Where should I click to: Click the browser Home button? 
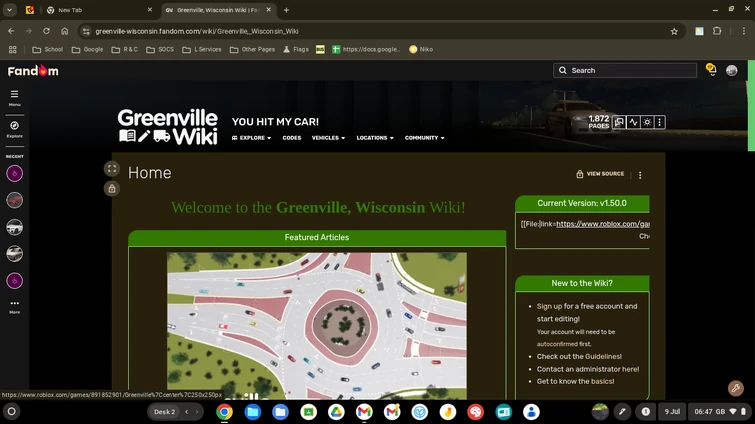click(x=65, y=31)
